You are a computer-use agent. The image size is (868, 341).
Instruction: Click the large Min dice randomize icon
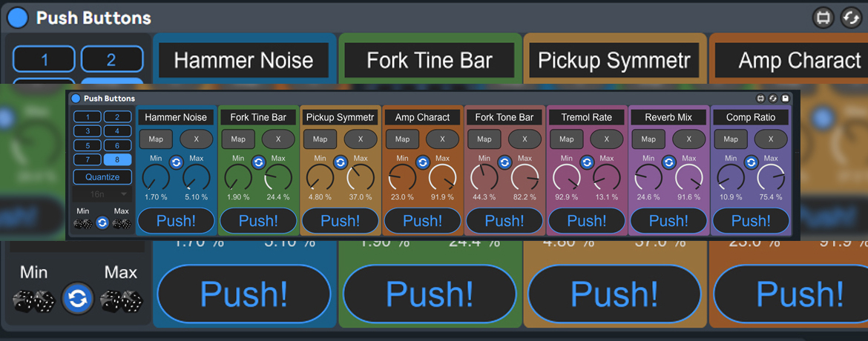pos(33,299)
